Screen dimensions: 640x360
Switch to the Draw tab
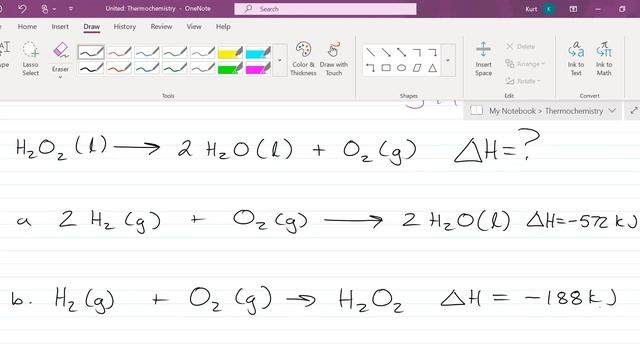(x=92, y=27)
